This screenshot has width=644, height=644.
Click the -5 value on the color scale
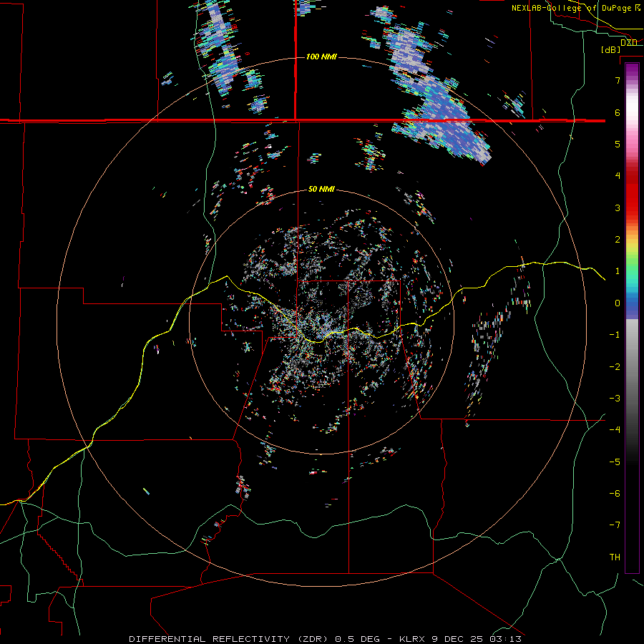[615, 462]
